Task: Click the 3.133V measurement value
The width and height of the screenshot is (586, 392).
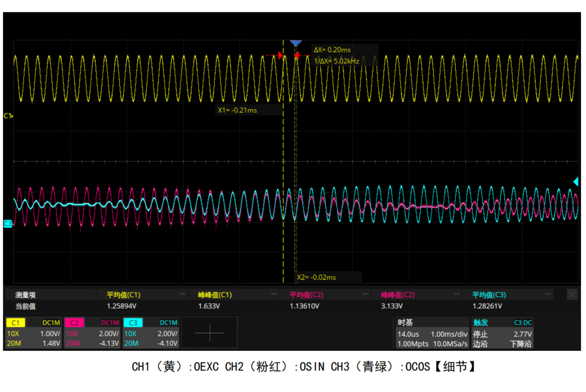Action: pyautogui.click(x=392, y=306)
